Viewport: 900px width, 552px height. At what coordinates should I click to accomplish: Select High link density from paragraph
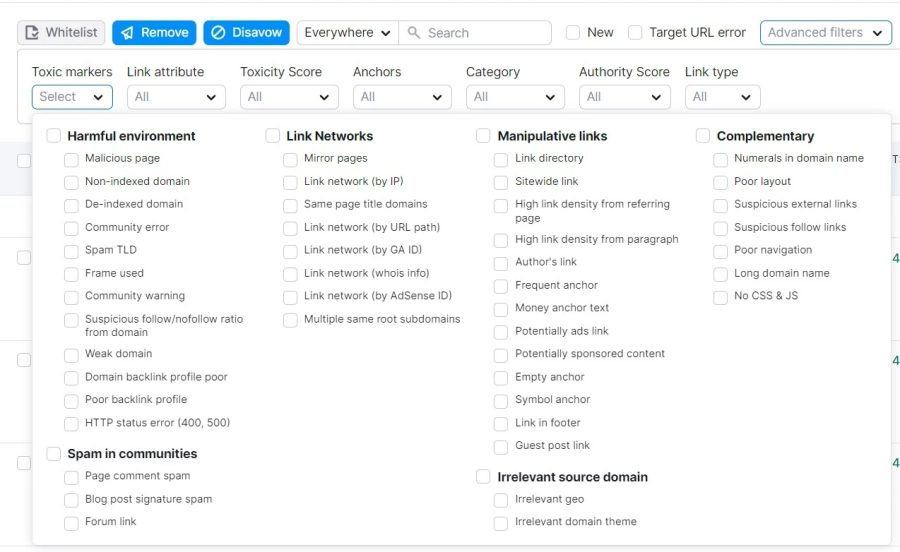501,240
